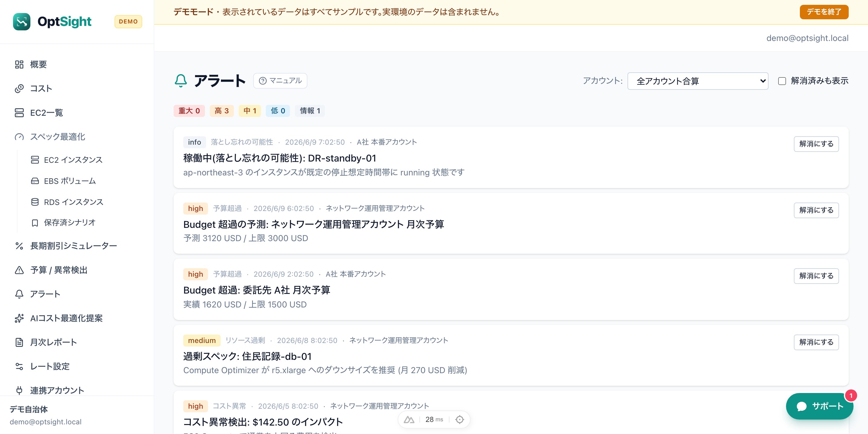The height and width of the screenshot is (434, 868).
Task: Click the medium tag on 過剰スペック alert
Action: [x=202, y=341]
